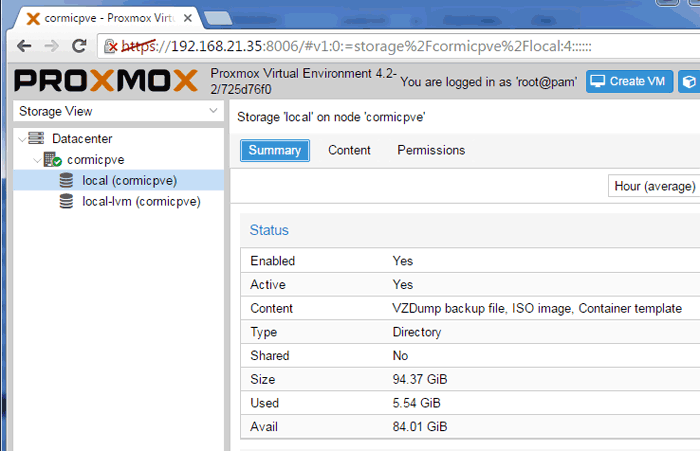Switch to the Content tab
Image resolution: width=700 pixels, height=451 pixels.
pos(349,150)
